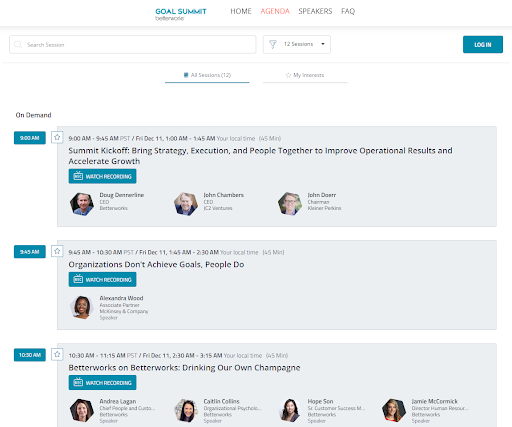Watch recording of the Summit Kickoff session

102,176
